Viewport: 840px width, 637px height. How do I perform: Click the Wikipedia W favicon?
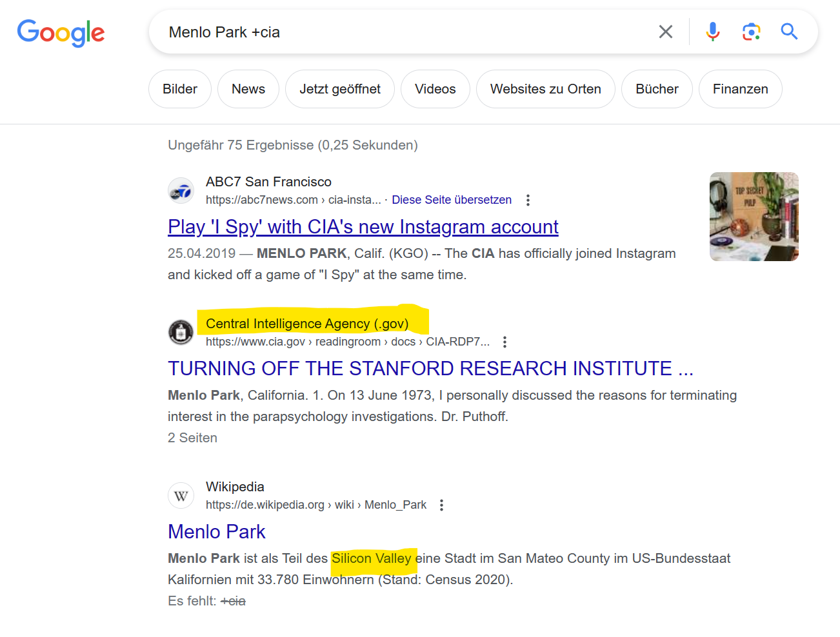[x=181, y=496]
